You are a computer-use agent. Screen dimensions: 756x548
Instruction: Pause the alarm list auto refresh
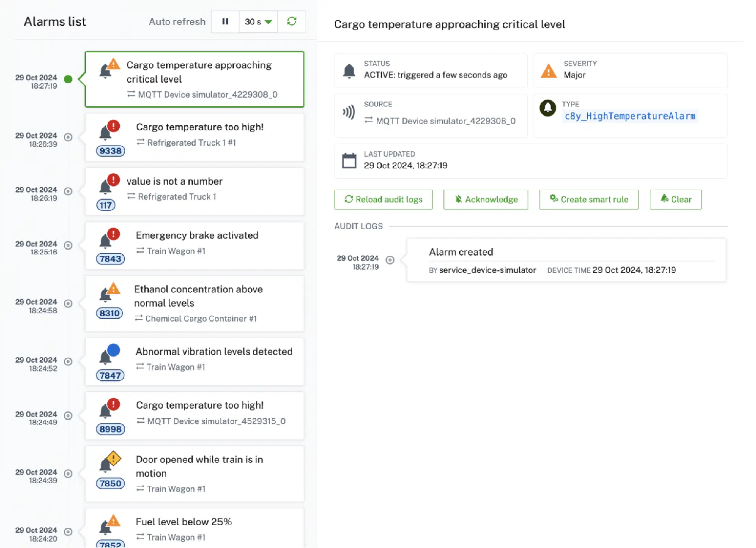coord(225,22)
